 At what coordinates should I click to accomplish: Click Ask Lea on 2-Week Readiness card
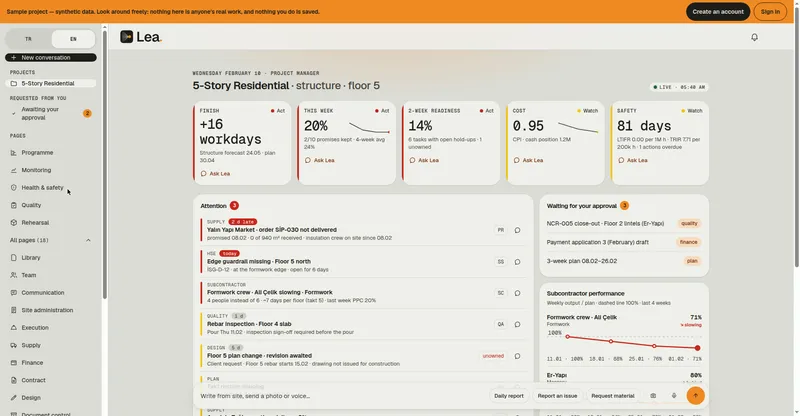(x=424, y=160)
